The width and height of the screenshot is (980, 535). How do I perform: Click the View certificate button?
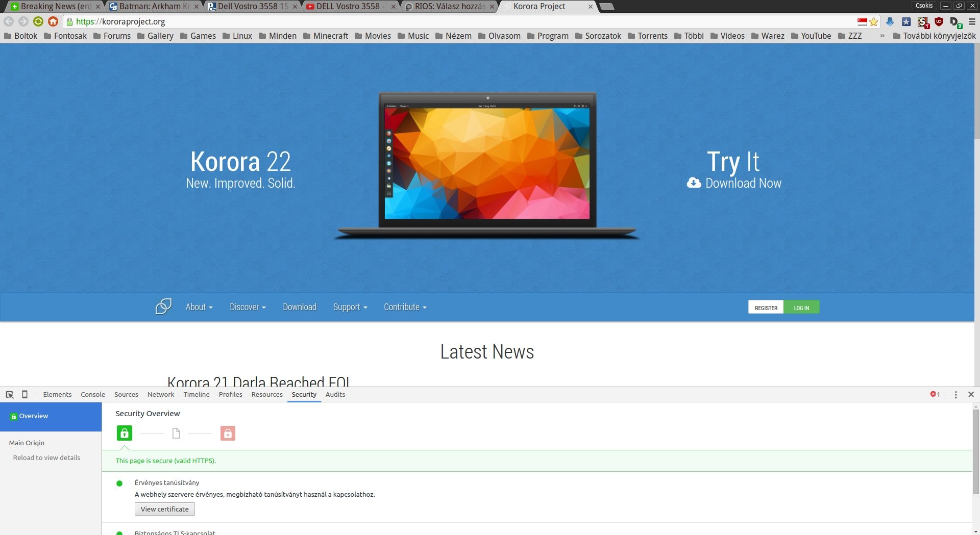pyautogui.click(x=165, y=509)
